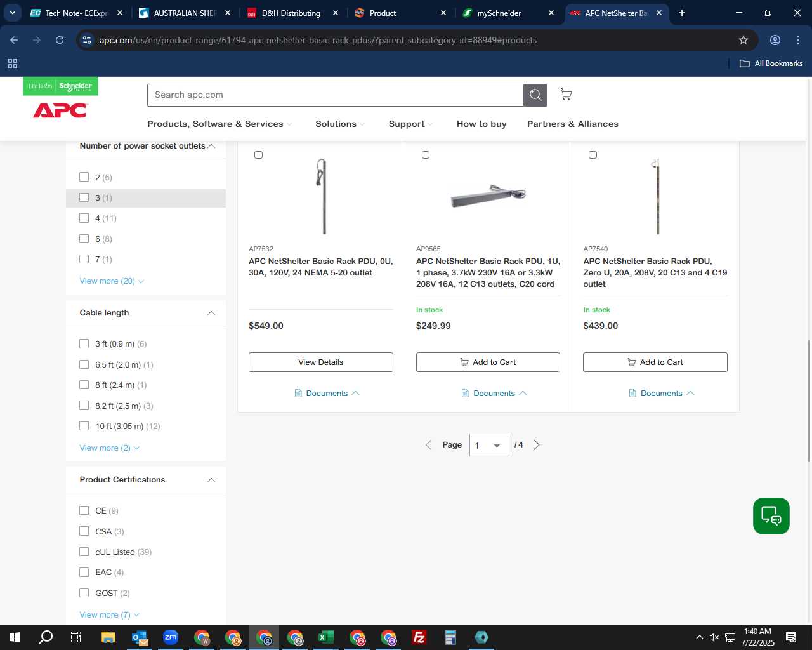Image resolution: width=812 pixels, height=650 pixels.
Task: Check the 3 outlets filter
Action: click(x=84, y=197)
